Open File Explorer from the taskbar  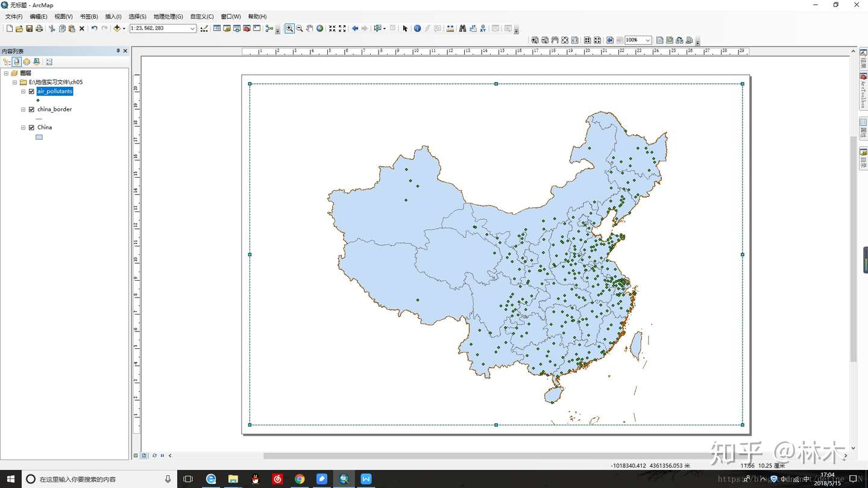pyautogui.click(x=233, y=479)
